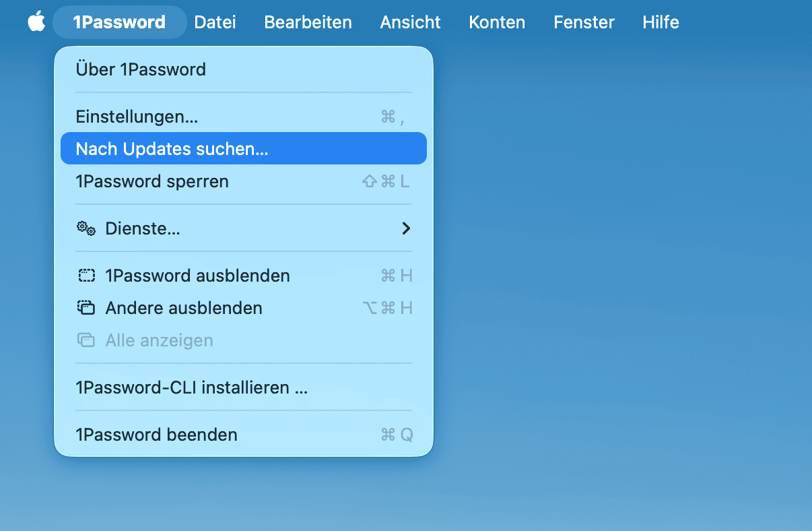Click the gear icon next to Dienste
The image size is (812, 531).
tap(86, 228)
